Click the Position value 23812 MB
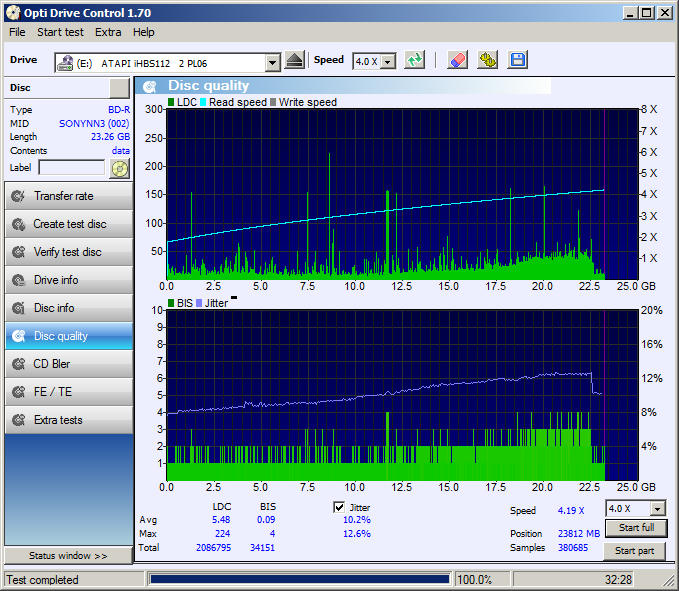679x591 pixels. [579, 534]
